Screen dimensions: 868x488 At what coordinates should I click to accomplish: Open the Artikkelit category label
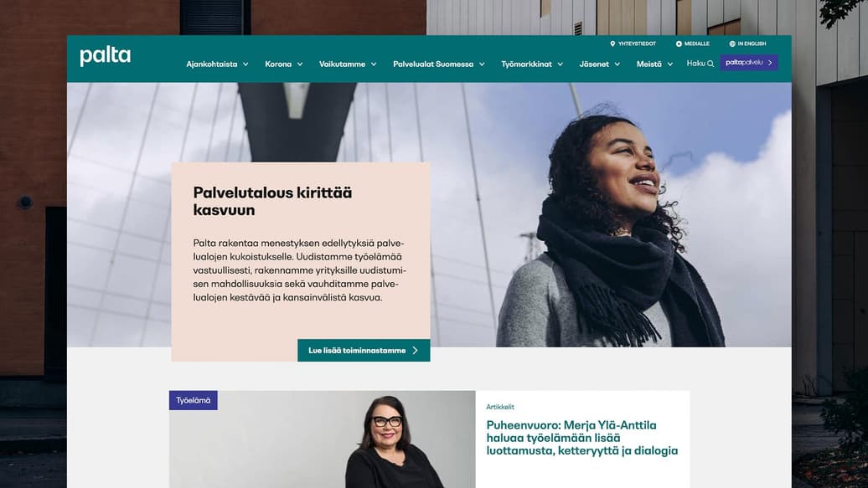tap(500, 407)
